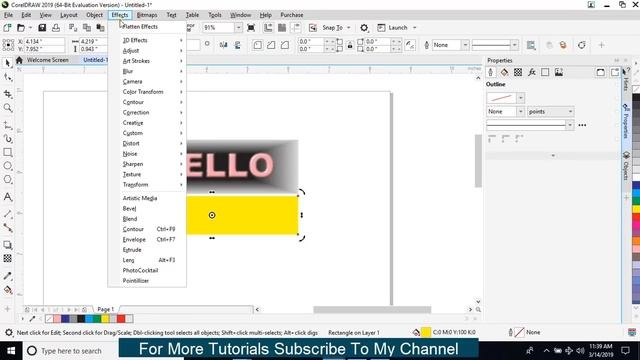The width and height of the screenshot is (640, 360).
Task: Open Windows notification center
Action: (x=625, y=351)
